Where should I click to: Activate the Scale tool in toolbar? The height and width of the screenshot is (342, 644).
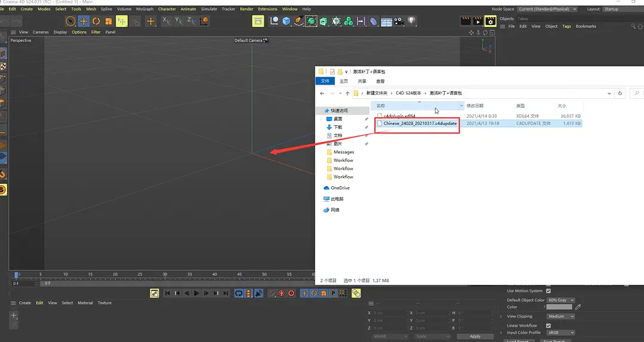pos(108,21)
